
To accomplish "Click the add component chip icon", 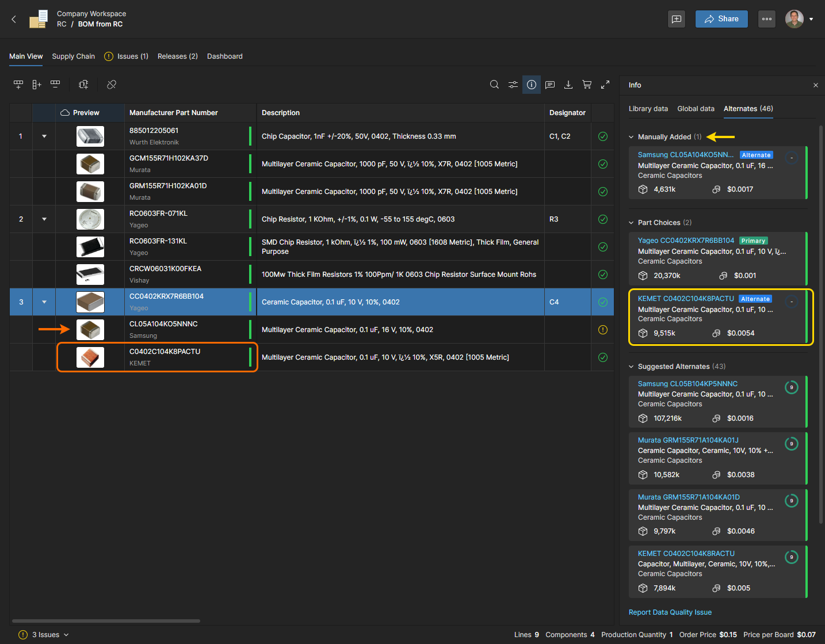I will click(x=83, y=85).
